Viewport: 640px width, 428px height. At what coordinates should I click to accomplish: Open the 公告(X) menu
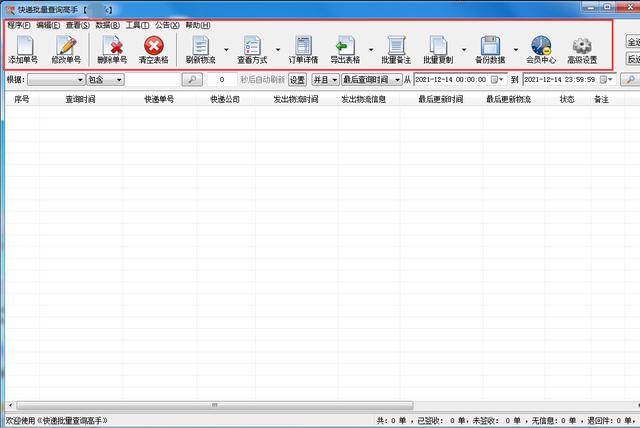pyautogui.click(x=167, y=25)
